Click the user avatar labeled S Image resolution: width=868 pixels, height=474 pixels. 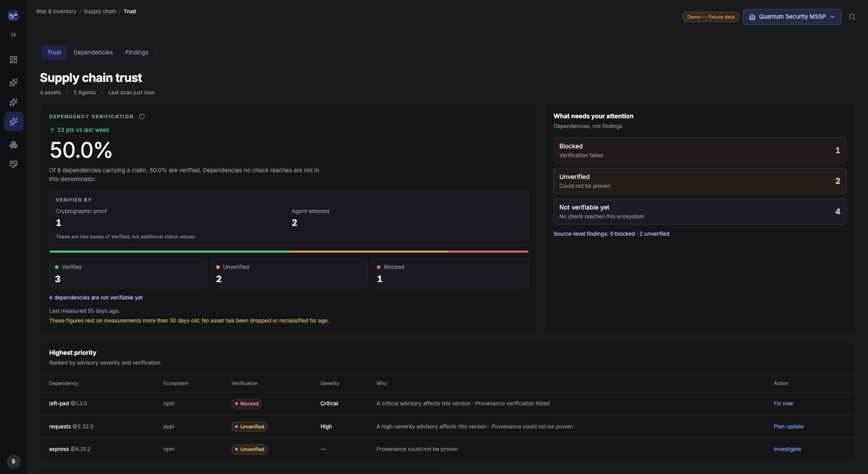pos(14,462)
